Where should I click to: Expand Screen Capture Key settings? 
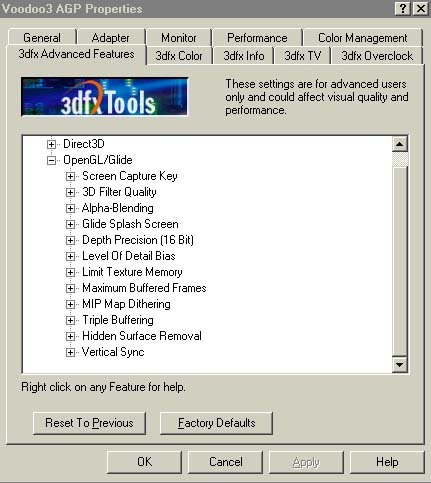coord(70,176)
